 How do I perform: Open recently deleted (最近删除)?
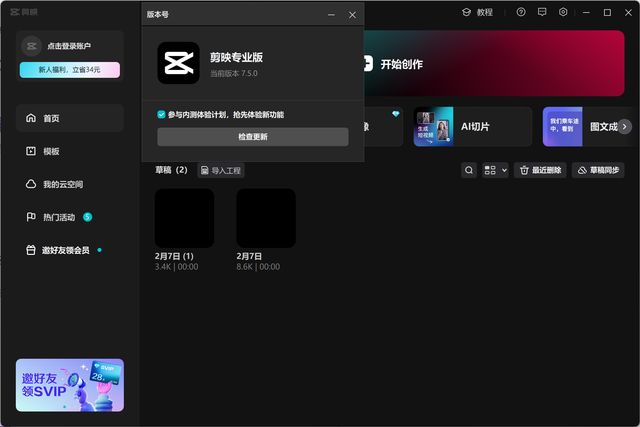pyautogui.click(x=540, y=170)
